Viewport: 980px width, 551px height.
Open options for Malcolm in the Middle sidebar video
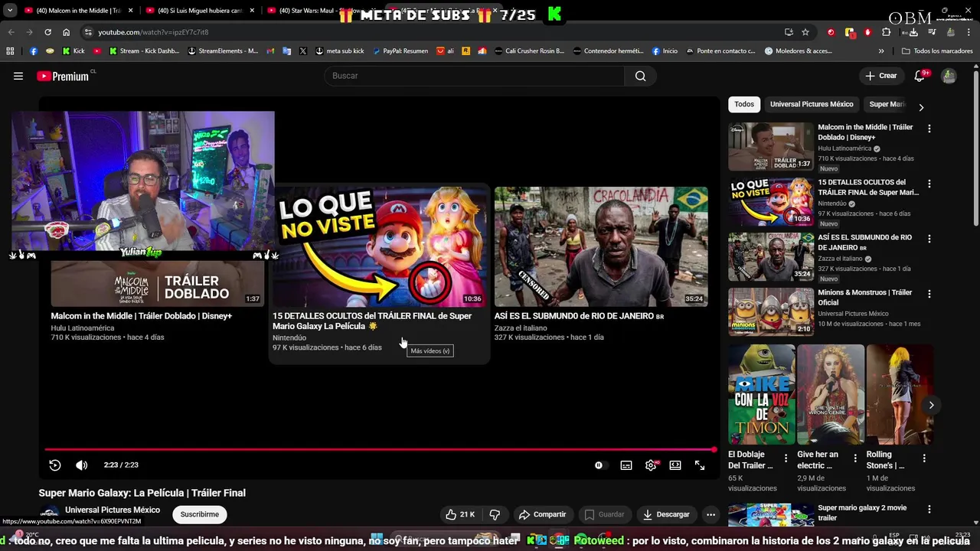coord(929,129)
